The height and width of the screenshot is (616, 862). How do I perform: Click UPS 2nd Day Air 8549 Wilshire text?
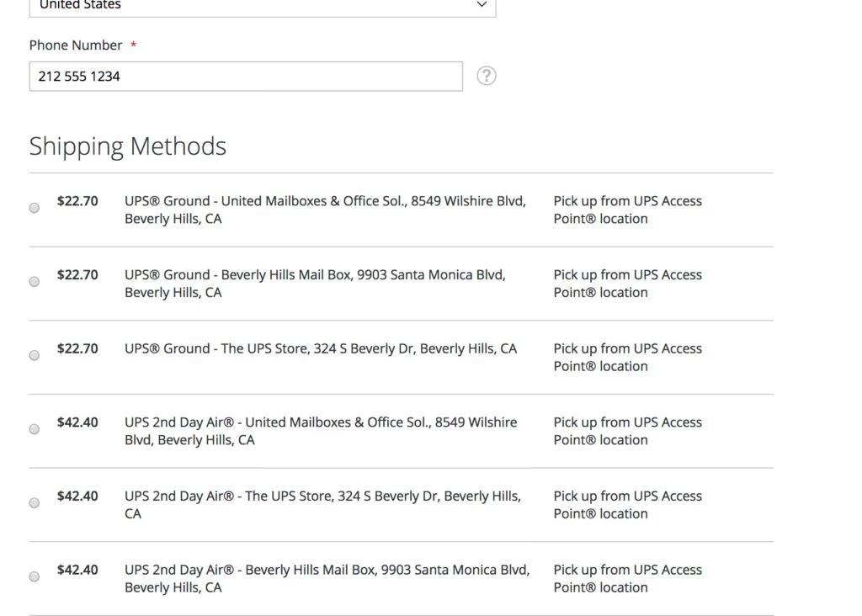pyautogui.click(x=321, y=431)
